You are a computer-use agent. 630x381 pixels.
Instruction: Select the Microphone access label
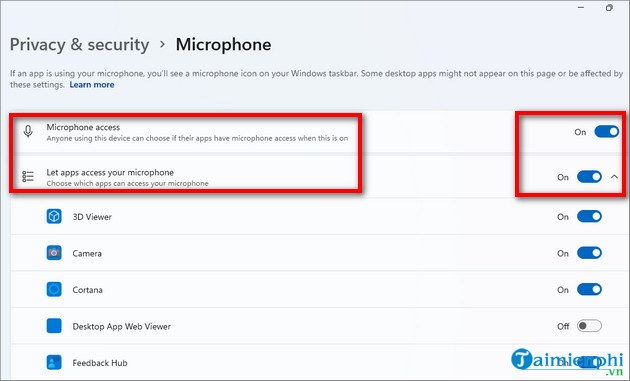83,127
